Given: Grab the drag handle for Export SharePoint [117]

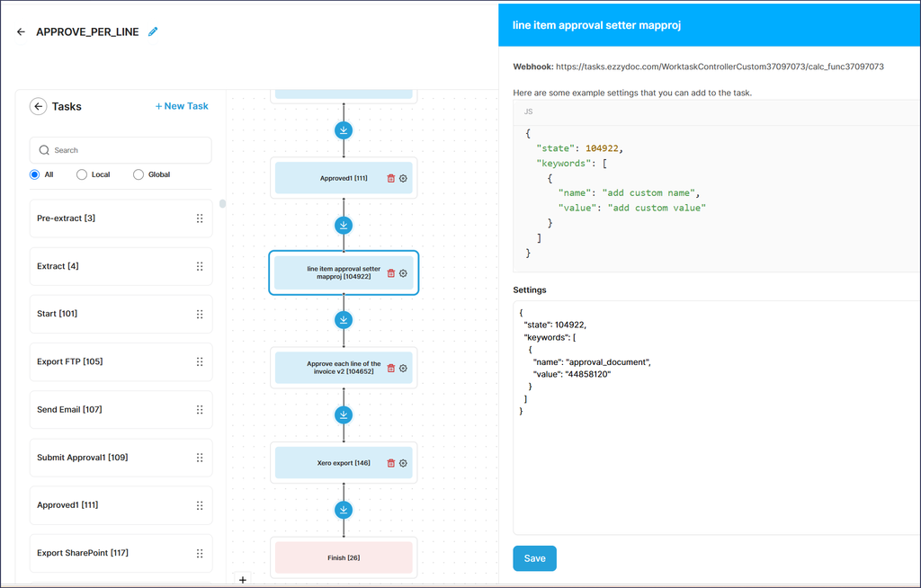Looking at the screenshot, I should coord(200,553).
